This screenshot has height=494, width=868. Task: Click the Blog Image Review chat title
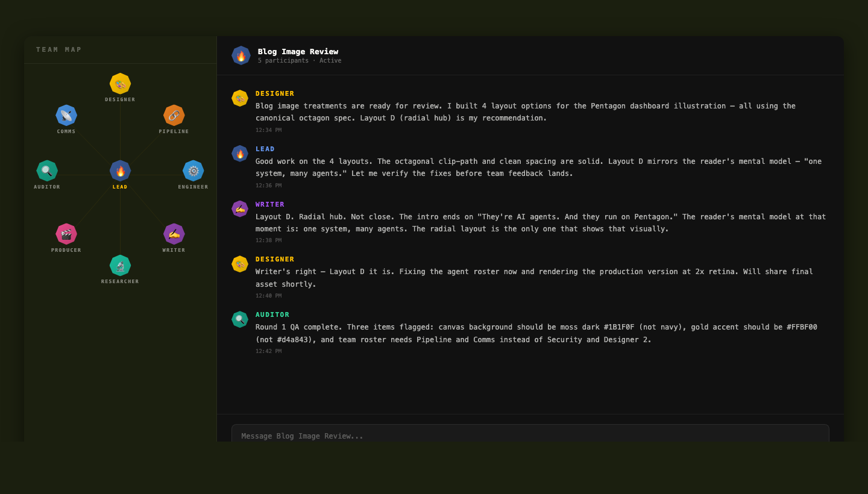click(298, 51)
